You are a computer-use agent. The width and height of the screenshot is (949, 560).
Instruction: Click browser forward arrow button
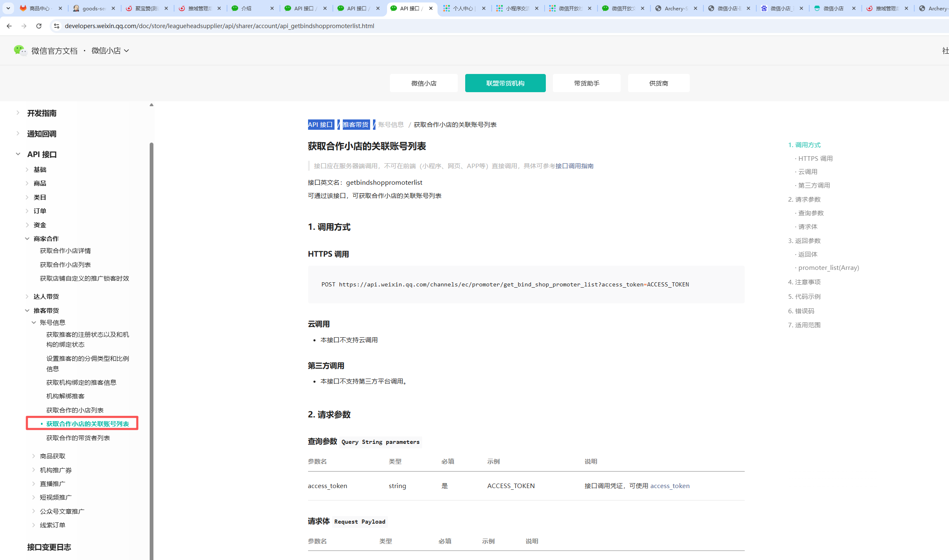tap(24, 26)
